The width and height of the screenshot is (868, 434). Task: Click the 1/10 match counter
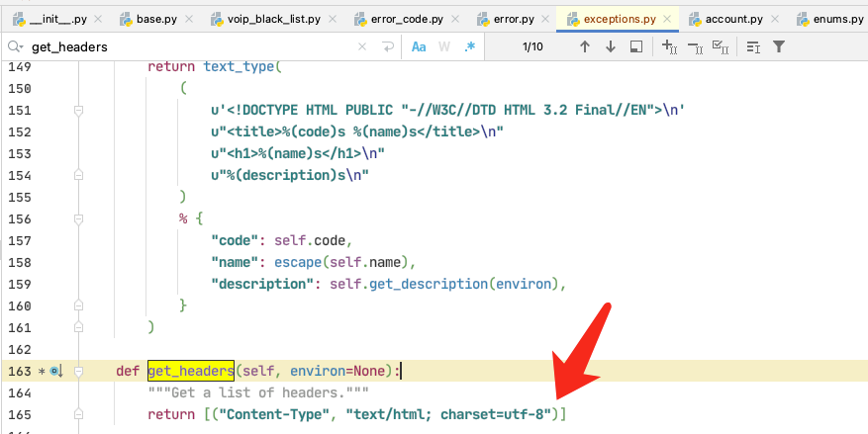[532, 47]
